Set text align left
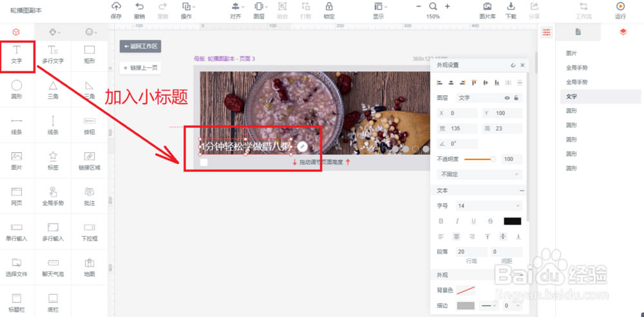The image size is (644, 317). tap(441, 237)
